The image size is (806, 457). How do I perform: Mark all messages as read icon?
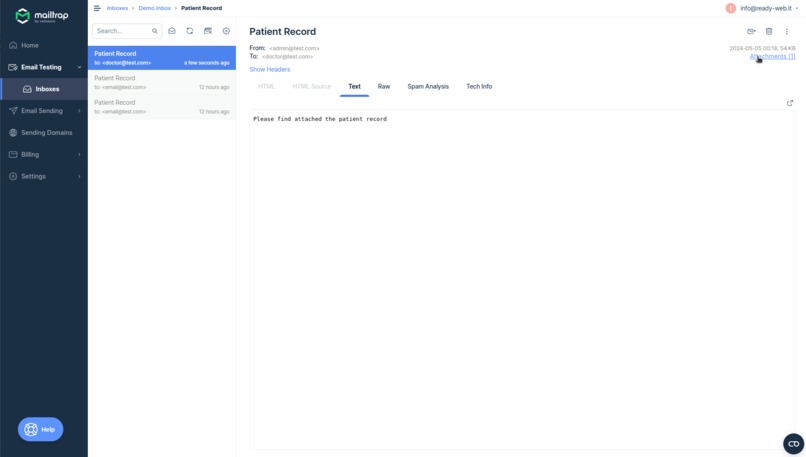coord(172,31)
